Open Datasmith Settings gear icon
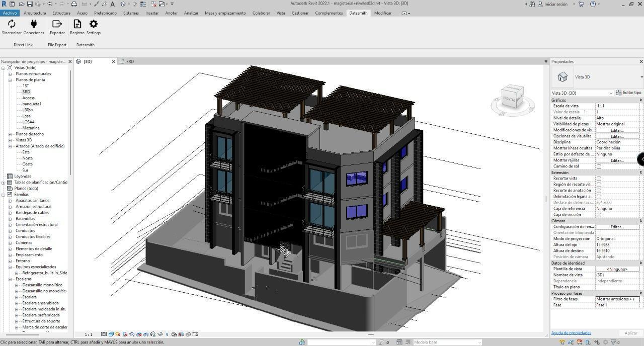 pos(94,24)
